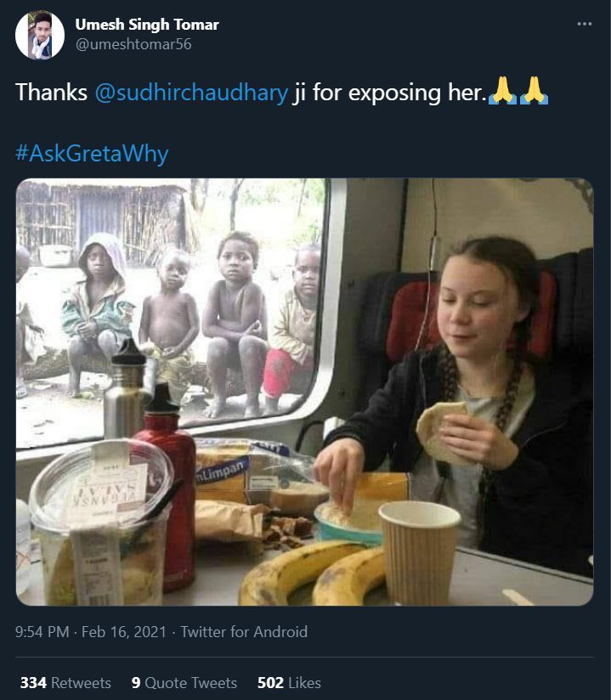Open the Umesh Singh Tomar display name
Image resolution: width=611 pixels, height=700 pixels.
(147, 25)
